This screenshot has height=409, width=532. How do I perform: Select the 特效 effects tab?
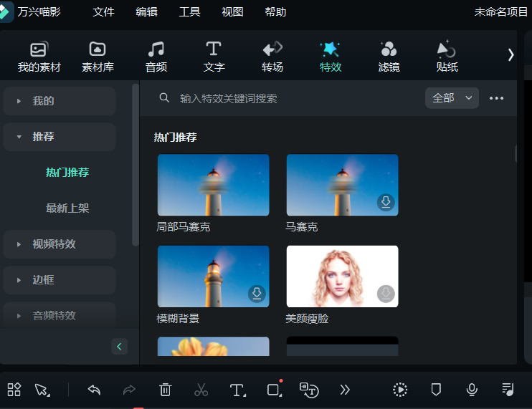(331, 57)
